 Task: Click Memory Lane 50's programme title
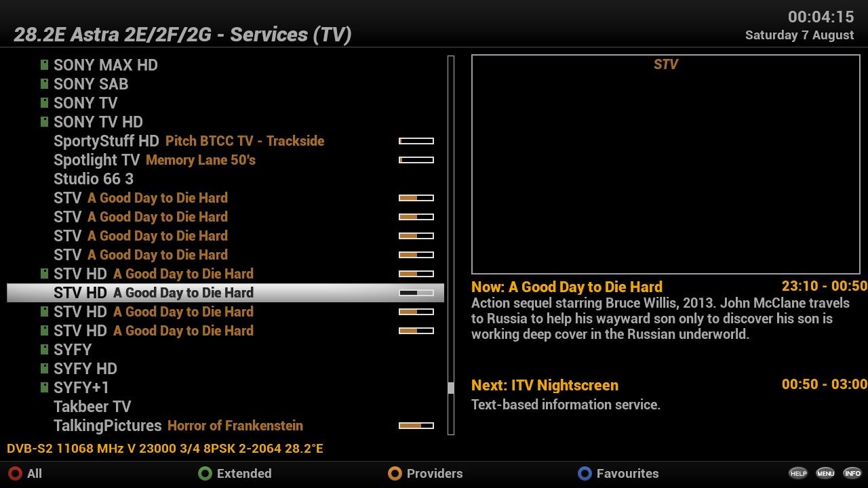[201, 160]
